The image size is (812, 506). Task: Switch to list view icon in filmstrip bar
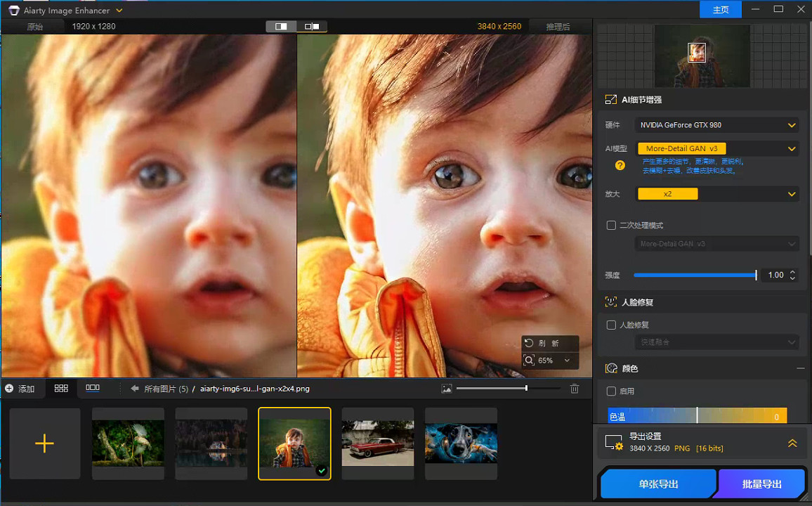tap(92, 387)
